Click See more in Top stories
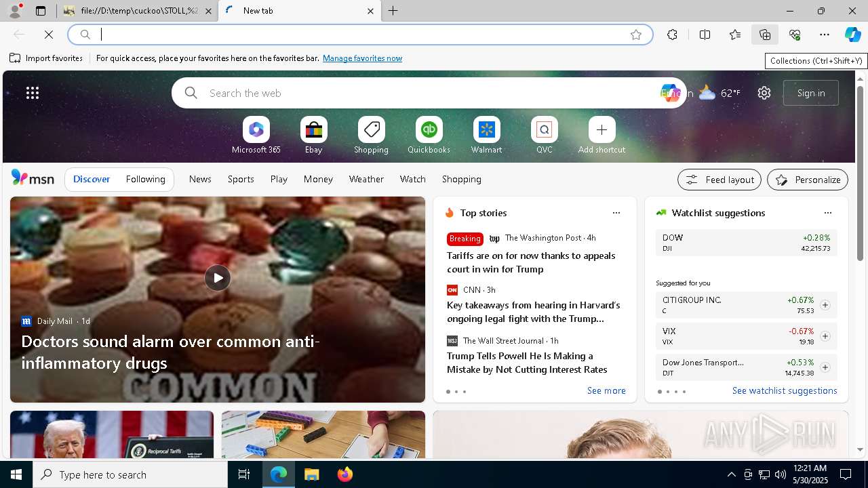 [606, 390]
